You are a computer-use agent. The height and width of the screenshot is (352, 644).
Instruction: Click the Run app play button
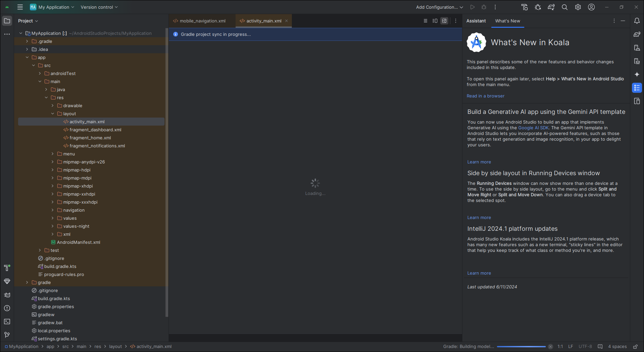coord(472,7)
